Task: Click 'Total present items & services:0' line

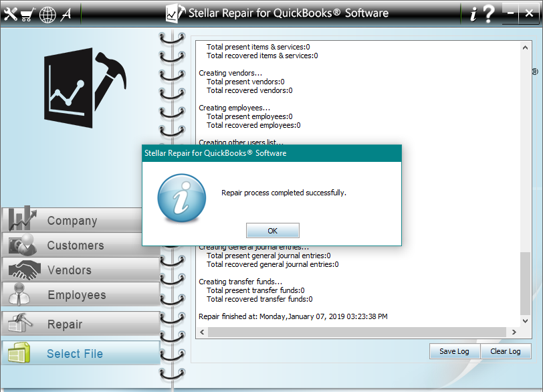Action: click(258, 47)
